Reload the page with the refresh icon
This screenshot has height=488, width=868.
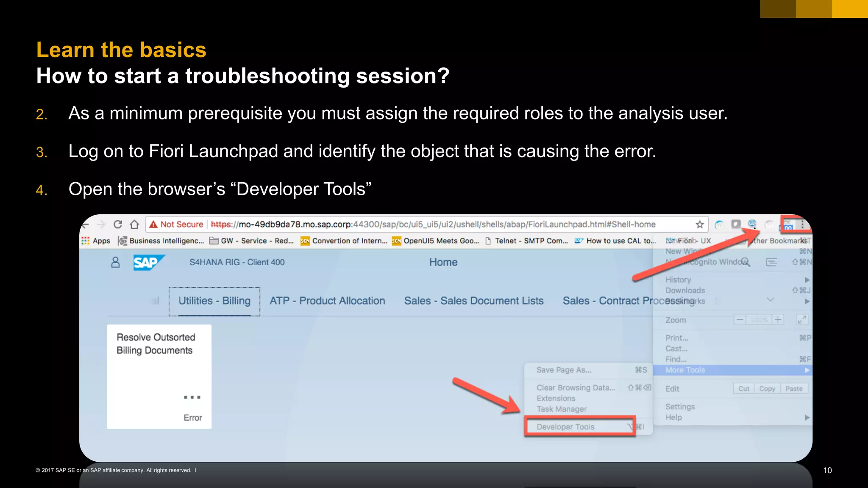coord(118,224)
